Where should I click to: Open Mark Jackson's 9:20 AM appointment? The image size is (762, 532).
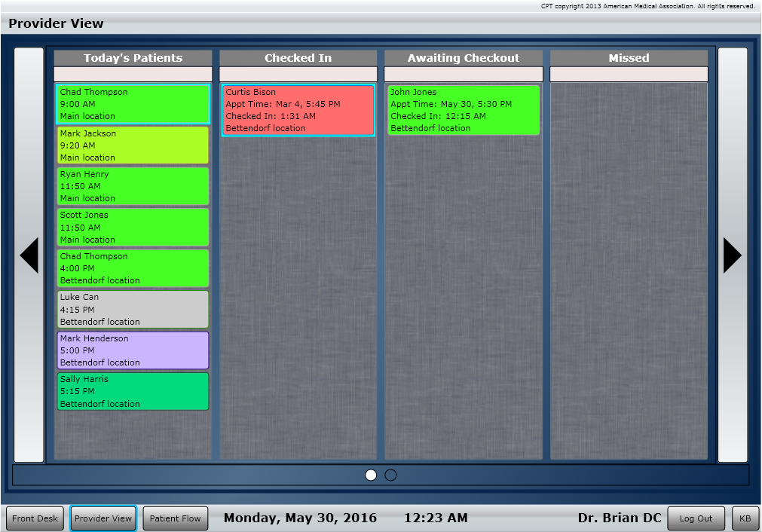click(133, 145)
